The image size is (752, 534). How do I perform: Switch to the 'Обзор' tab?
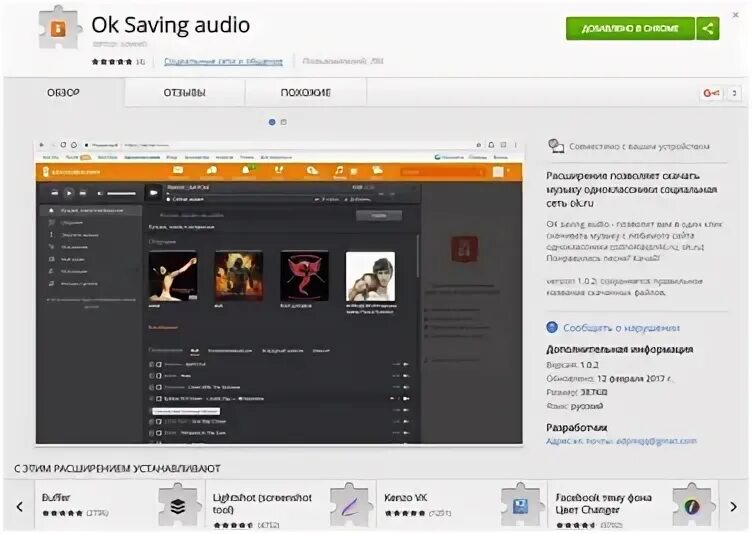tap(63, 92)
